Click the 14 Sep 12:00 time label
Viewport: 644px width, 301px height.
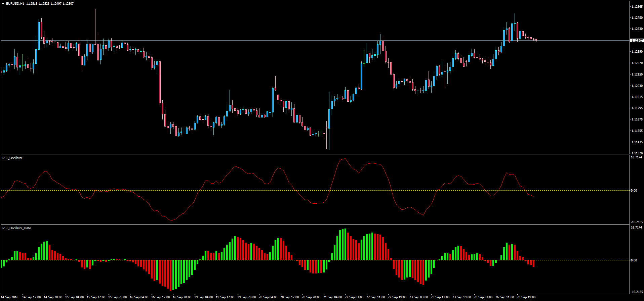31,297
